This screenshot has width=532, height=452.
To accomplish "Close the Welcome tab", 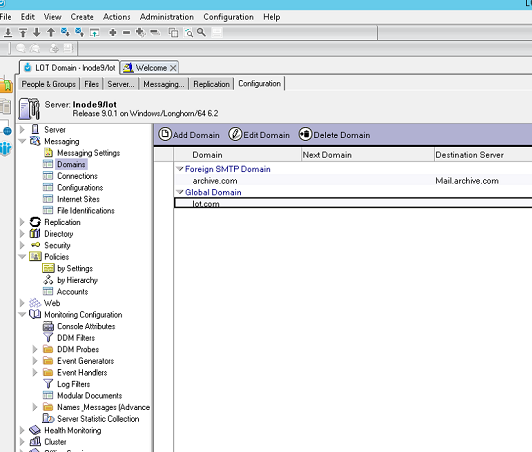I will tap(173, 68).
